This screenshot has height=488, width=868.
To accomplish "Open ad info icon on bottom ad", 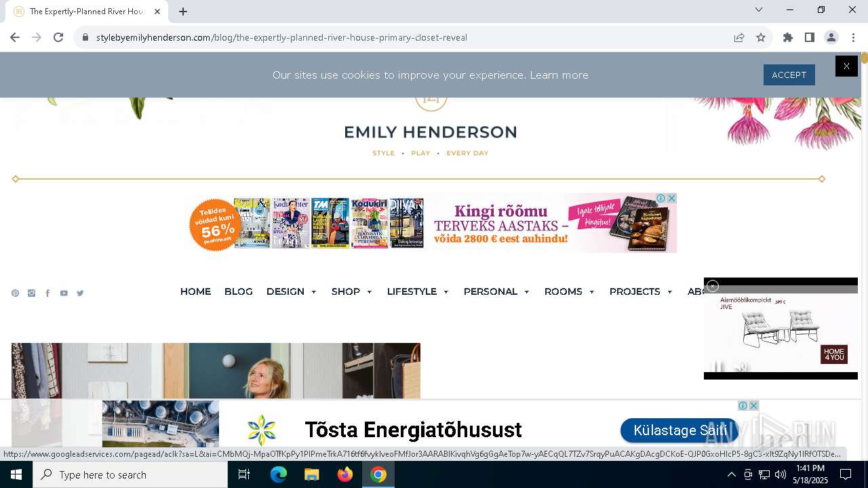I will (x=743, y=405).
